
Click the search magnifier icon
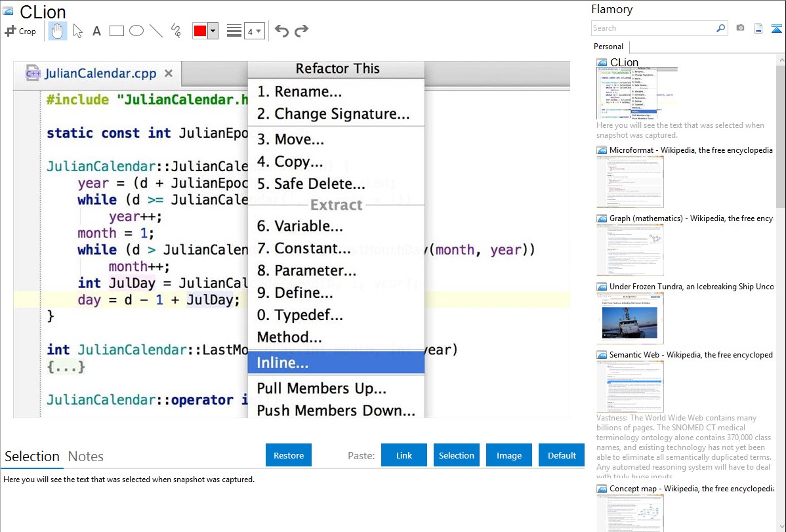[721, 28]
